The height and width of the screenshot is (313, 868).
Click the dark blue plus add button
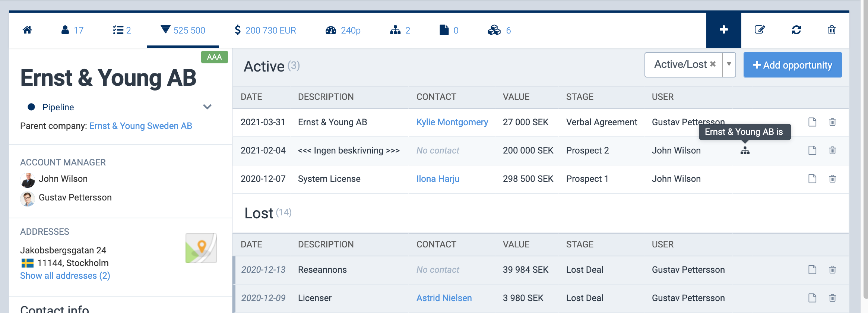click(x=724, y=30)
